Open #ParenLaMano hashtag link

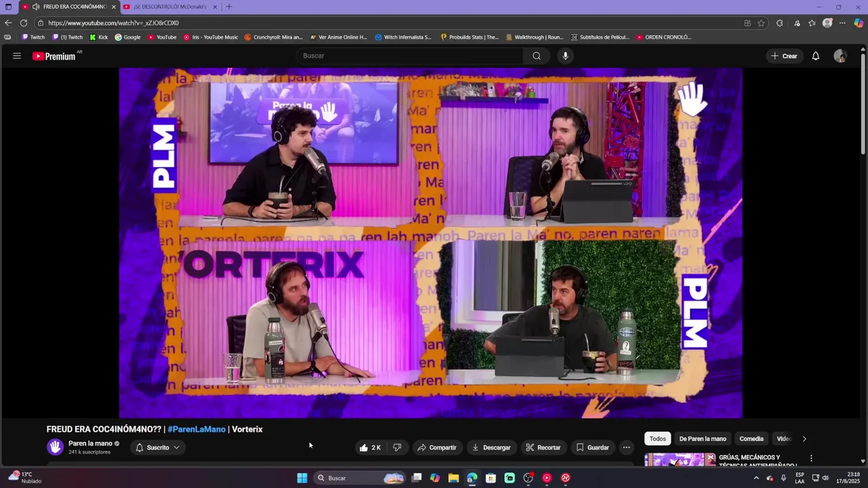coord(197,429)
